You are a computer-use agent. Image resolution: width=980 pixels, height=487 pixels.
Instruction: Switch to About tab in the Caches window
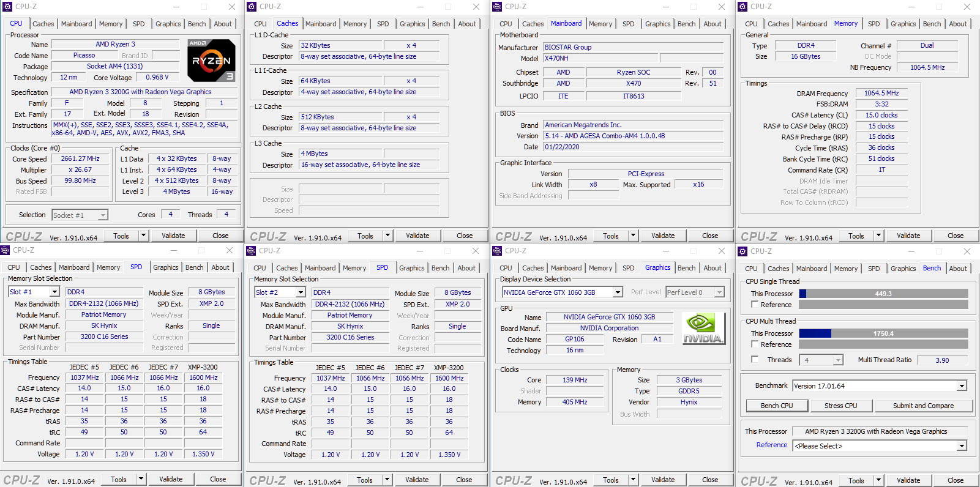(x=467, y=24)
